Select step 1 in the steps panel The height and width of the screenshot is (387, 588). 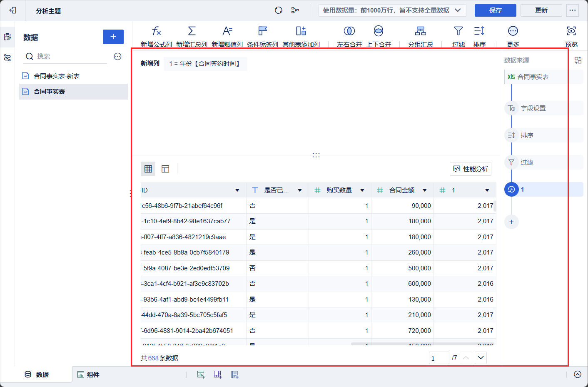pyautogui.click(x=544, y=190)
